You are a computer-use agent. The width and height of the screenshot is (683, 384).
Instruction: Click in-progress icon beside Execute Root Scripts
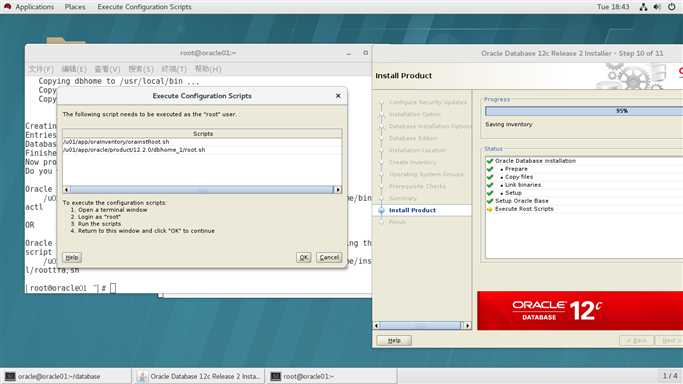490,209
